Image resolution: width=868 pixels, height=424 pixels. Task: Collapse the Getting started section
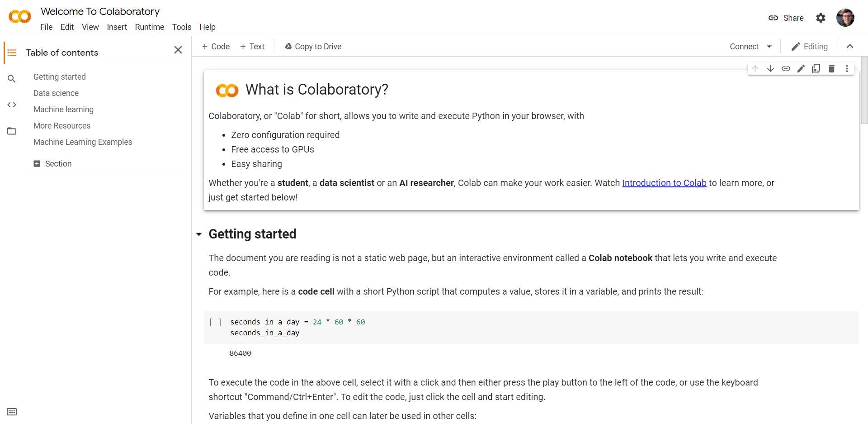point(199,234)
